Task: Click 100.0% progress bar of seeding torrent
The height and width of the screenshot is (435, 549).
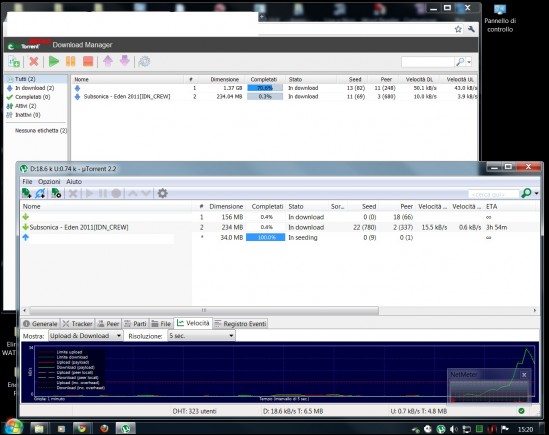Action: tap(265, 237)
